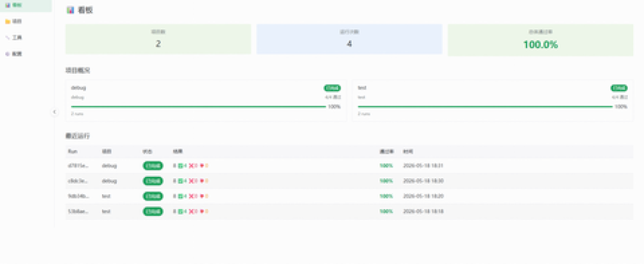Open the 工具 sidebar menu item
Viewport: 644px width, 264px height.
click(x=26, y=38)
